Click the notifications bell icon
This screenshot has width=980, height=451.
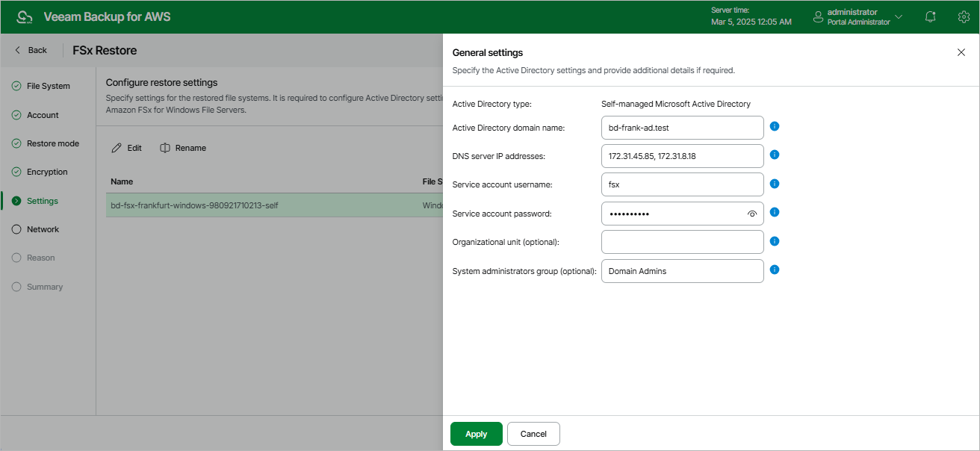pos(931,16)
